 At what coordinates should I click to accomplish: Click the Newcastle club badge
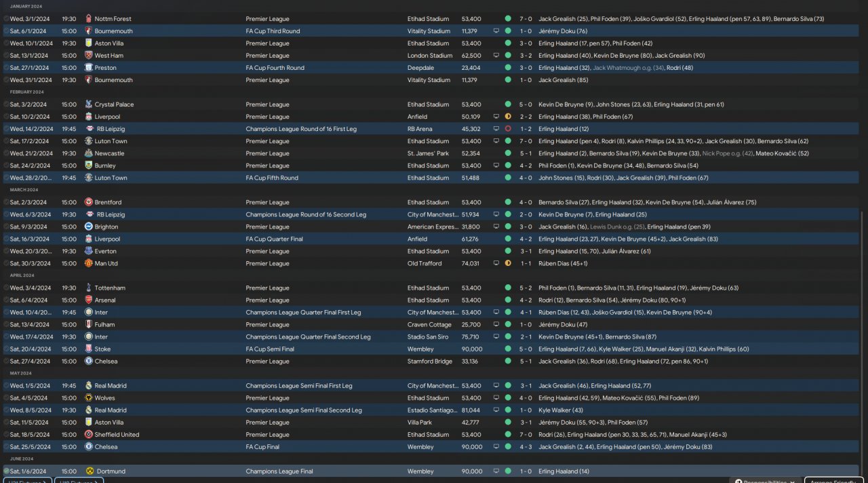click(x=88, y=153)
